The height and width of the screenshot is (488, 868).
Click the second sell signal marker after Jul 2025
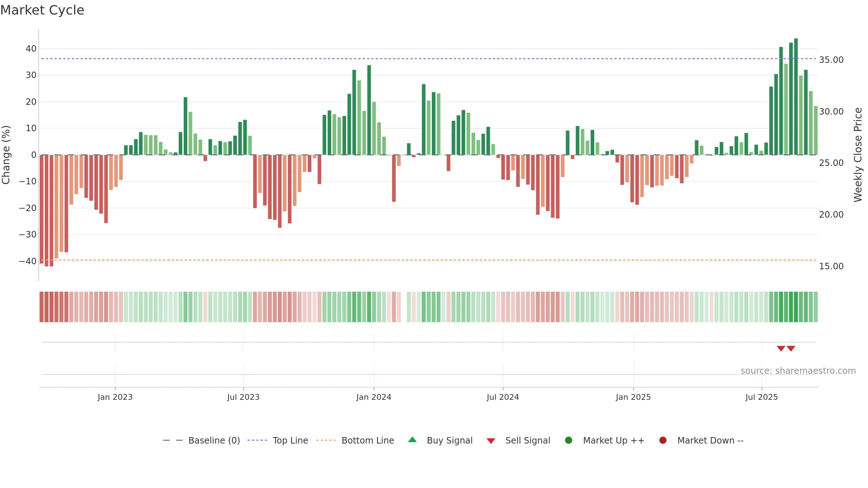(791, 348)
